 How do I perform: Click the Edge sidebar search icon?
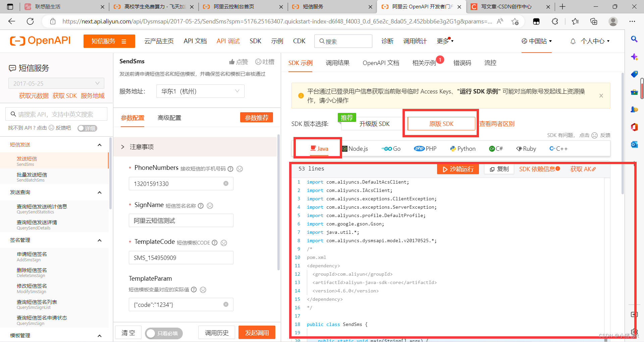pyautogui.click(x=634, y=39)
